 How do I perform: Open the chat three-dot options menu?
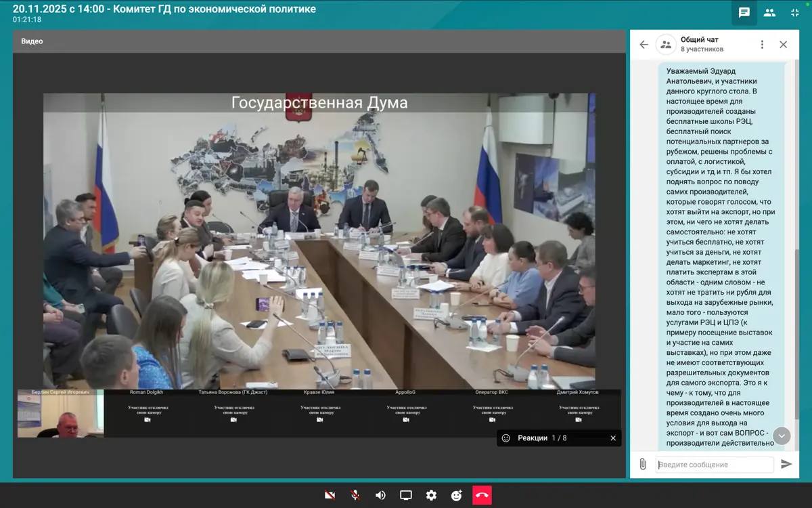pos(762,45)
